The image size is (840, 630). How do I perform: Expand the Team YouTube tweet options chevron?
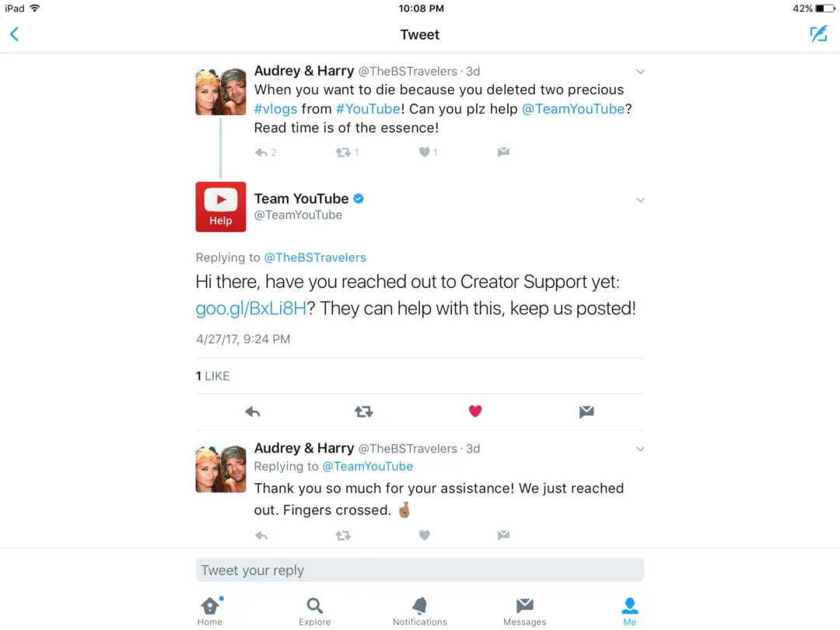(640, 200)
